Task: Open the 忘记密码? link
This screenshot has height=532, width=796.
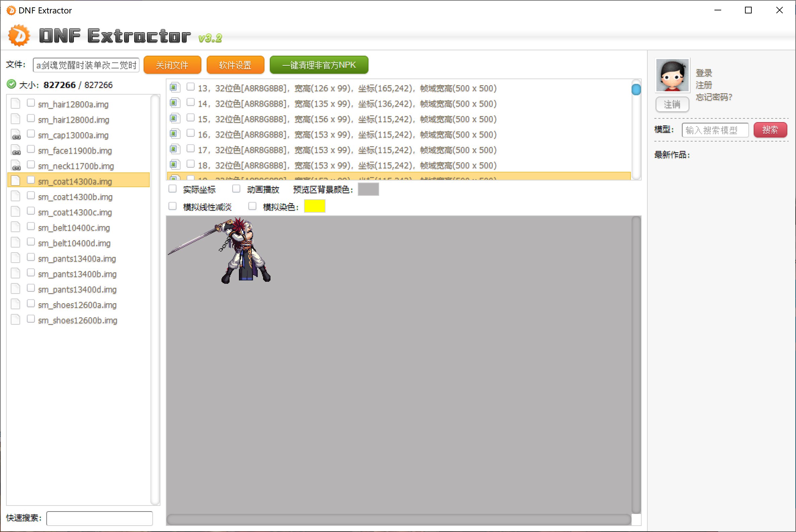Action: point(713,97)
